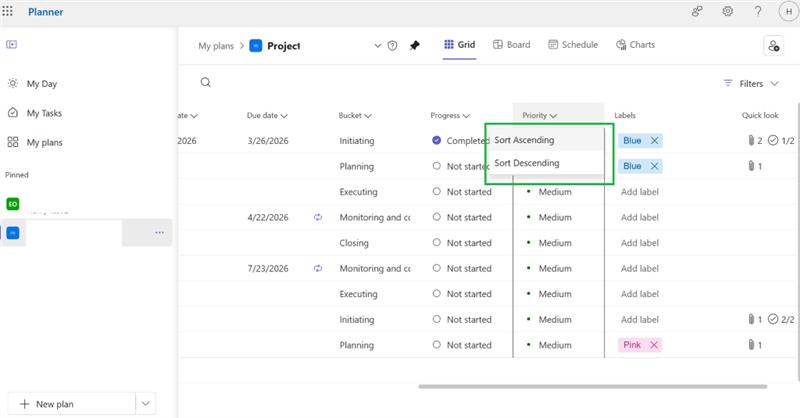Click the recurrence icon beside 7/23/2026
The height and width of the screenshot is (418, 800).
[x=318, y=268]
